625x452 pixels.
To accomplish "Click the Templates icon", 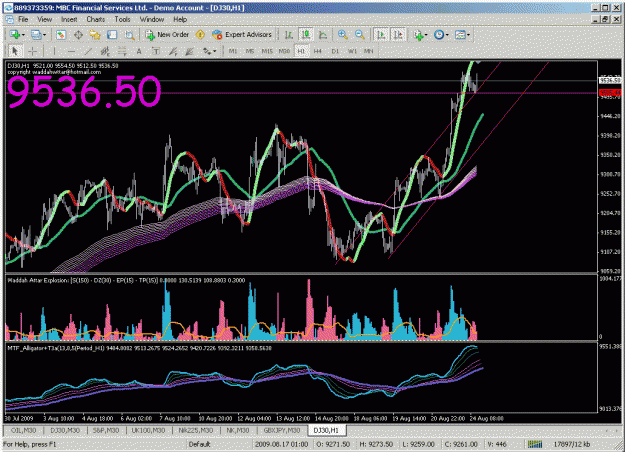I will point(460,35).
